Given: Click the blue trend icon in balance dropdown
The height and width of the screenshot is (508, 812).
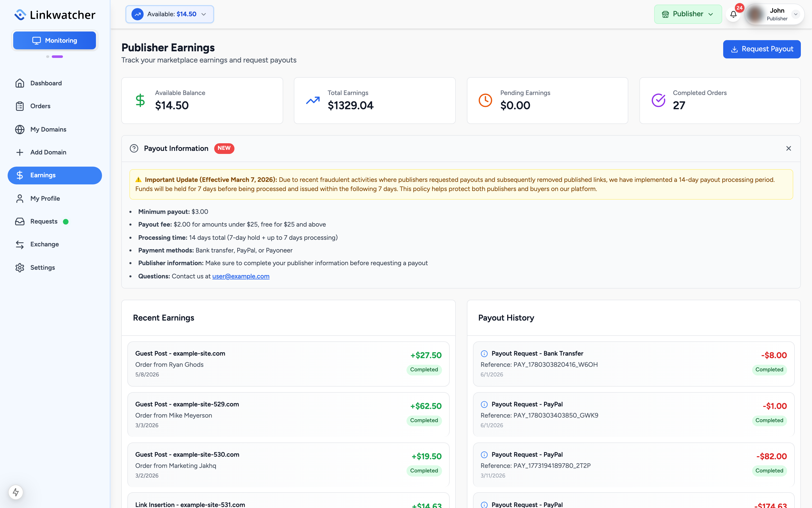Looking at the screenshot, I should click(137, 14).
